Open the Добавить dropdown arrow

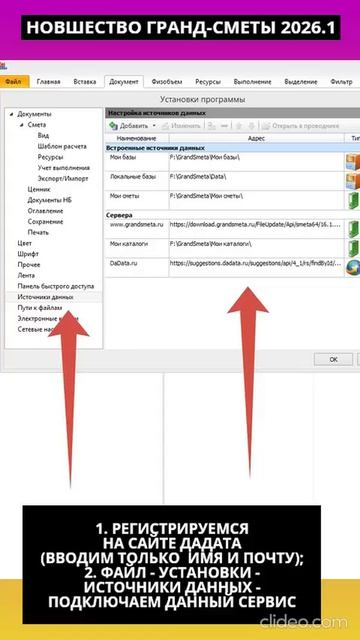click(154, 126)
